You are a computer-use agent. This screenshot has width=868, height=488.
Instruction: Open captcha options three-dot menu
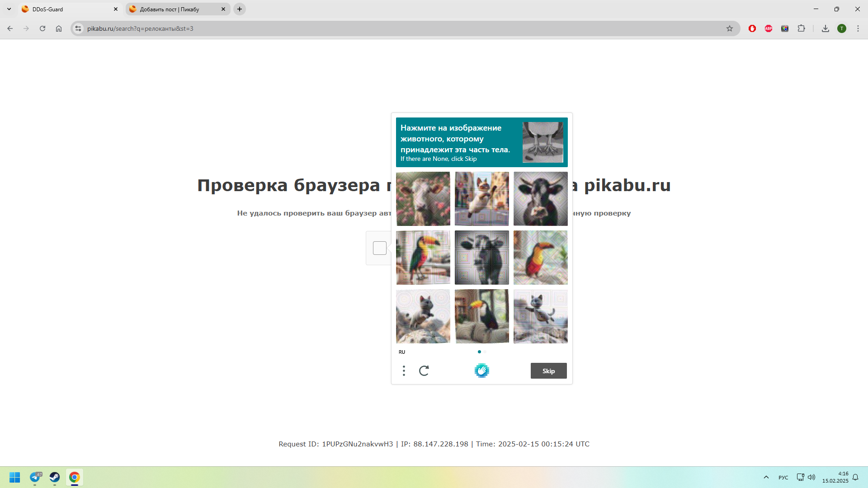click(404, 371)
